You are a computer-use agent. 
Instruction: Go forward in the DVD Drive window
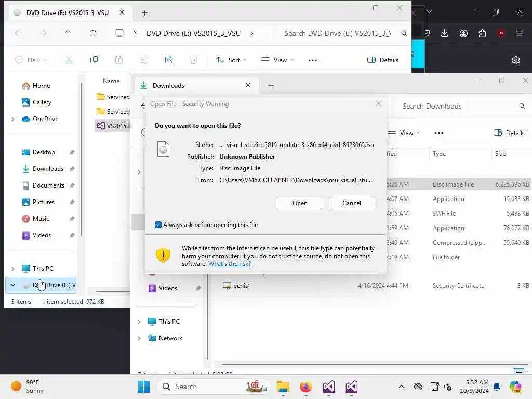click(x=43, y=33)
